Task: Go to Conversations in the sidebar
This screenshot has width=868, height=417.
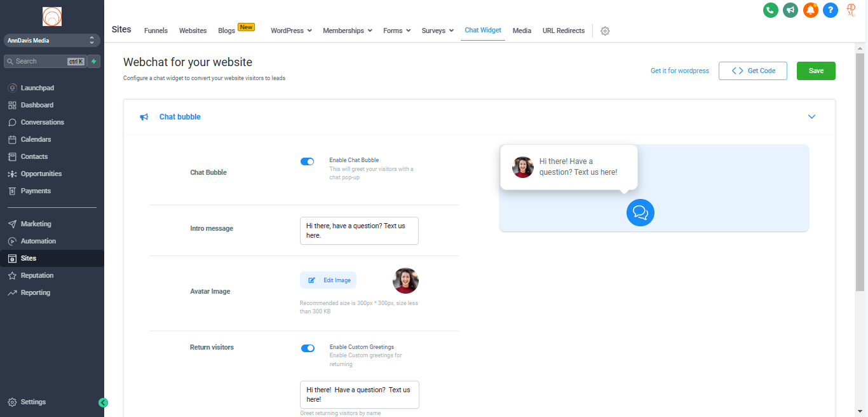Action: (42, 122)
